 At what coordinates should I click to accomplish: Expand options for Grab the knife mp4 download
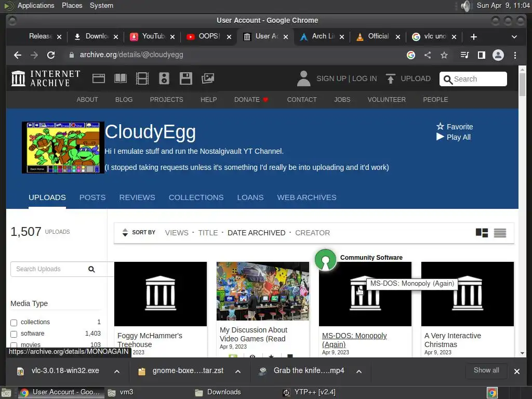point(358,371)
